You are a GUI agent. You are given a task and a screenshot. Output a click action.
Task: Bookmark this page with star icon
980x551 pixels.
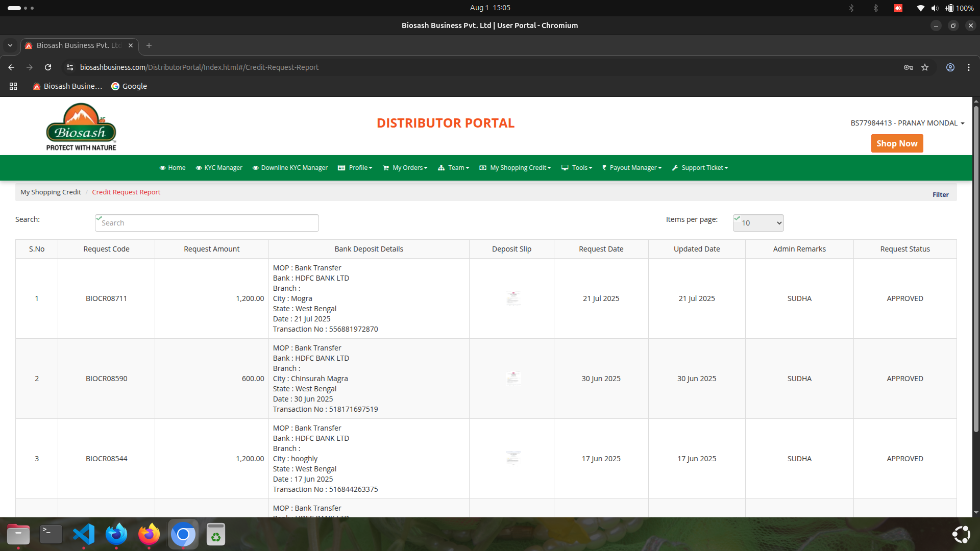point(925,67)
